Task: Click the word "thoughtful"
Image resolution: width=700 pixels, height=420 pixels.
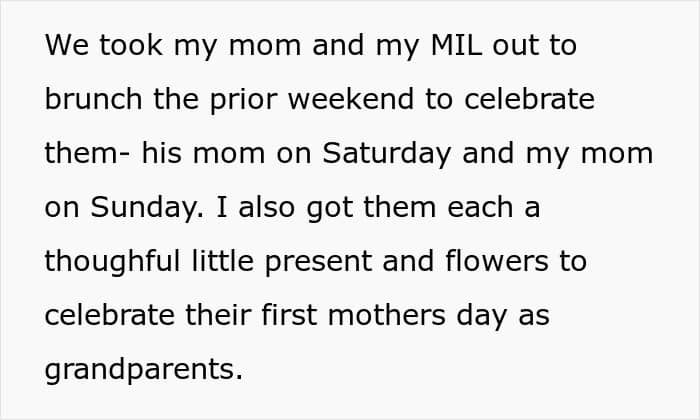Action: click(112, 262)
